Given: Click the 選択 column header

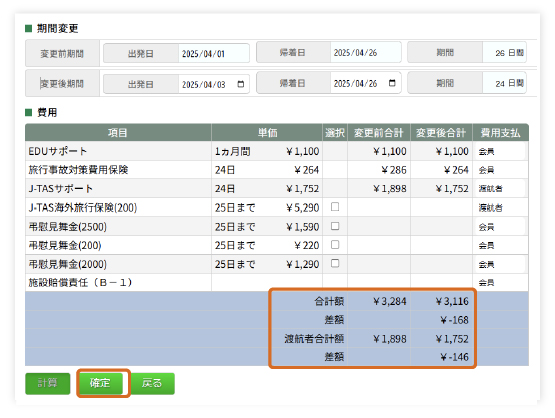Looking at the screenshot, I should point(335,133).
